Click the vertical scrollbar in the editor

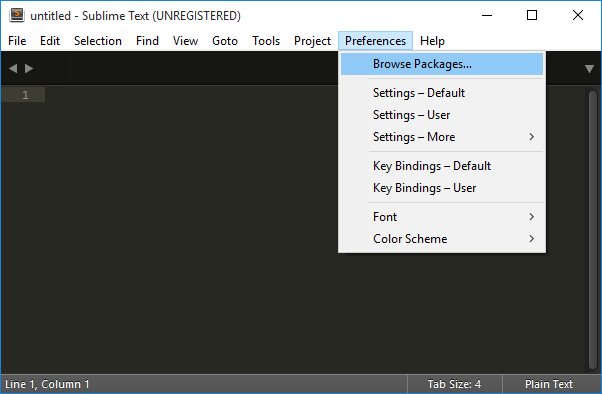click(x=592, y=229)
